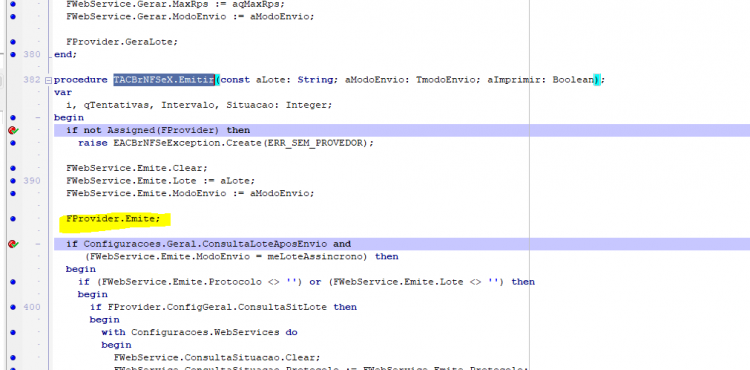Click 'Configuracoes.WebServices' in with statement
Viewport: 750px width, 370px height.
point(205,332)
